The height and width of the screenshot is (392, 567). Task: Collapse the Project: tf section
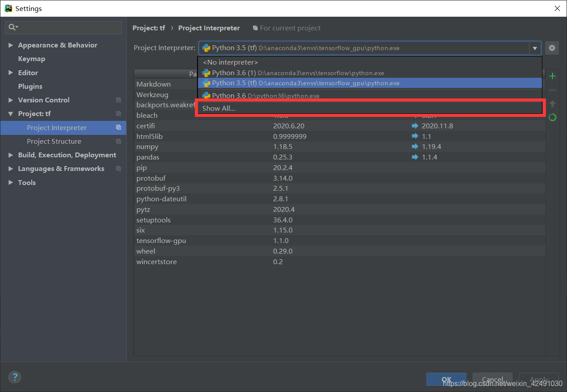[11, 114]
